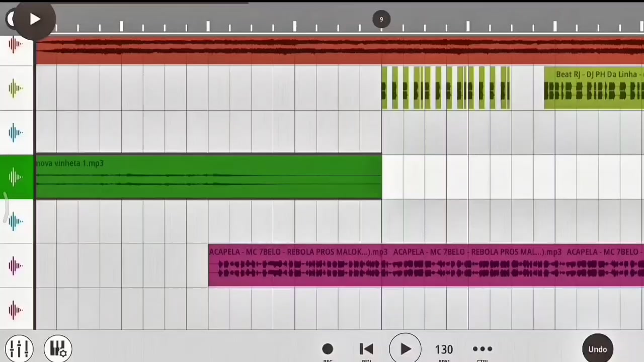Select the ACAPELA track's magenta waveform header
This screenshot has width=644, height=362.
click(x=16, y=265)
